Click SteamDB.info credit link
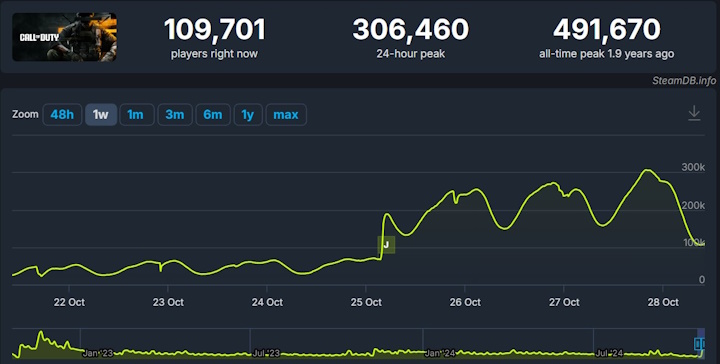Image resolution: width=720 pixels, height=364 pixels. tap(684, 81)
